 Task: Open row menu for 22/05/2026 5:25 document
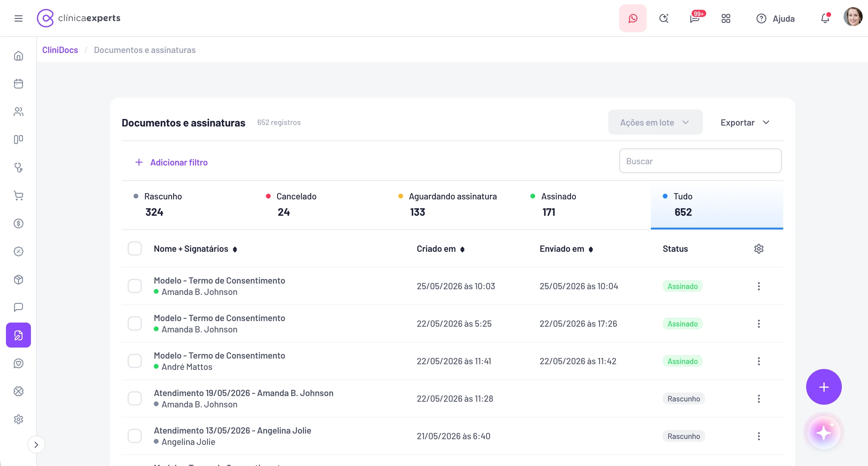coord(759,324)
